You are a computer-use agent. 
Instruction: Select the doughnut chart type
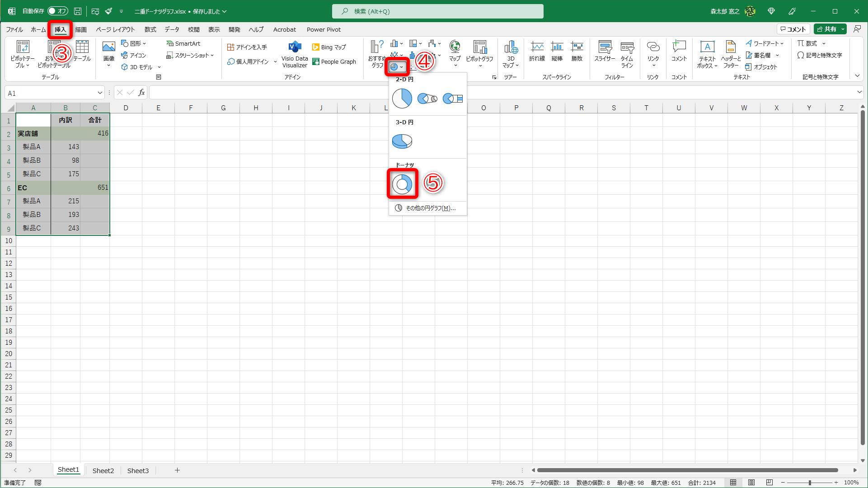tap(402, 184)
